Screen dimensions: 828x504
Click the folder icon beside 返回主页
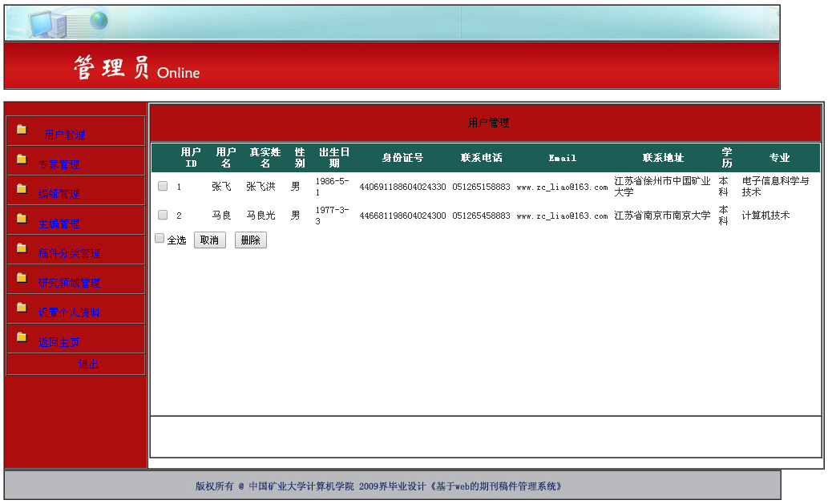point(22,337)
